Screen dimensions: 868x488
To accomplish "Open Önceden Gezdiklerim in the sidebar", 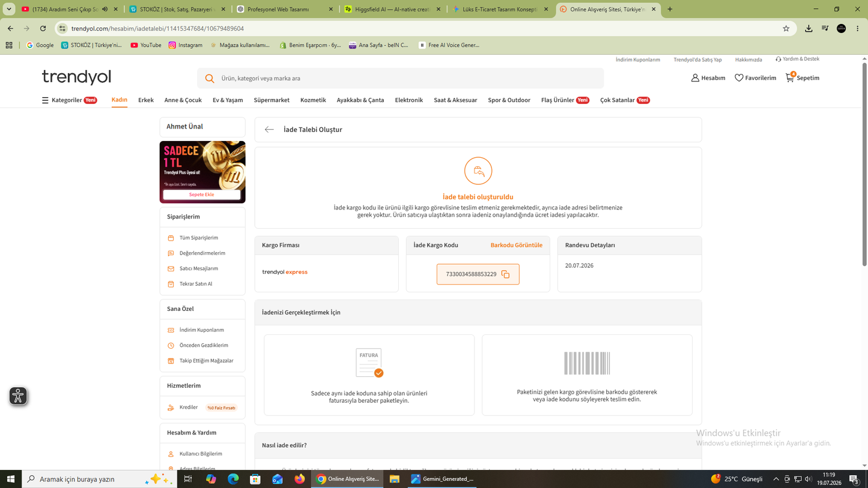I will pos(203,346).
